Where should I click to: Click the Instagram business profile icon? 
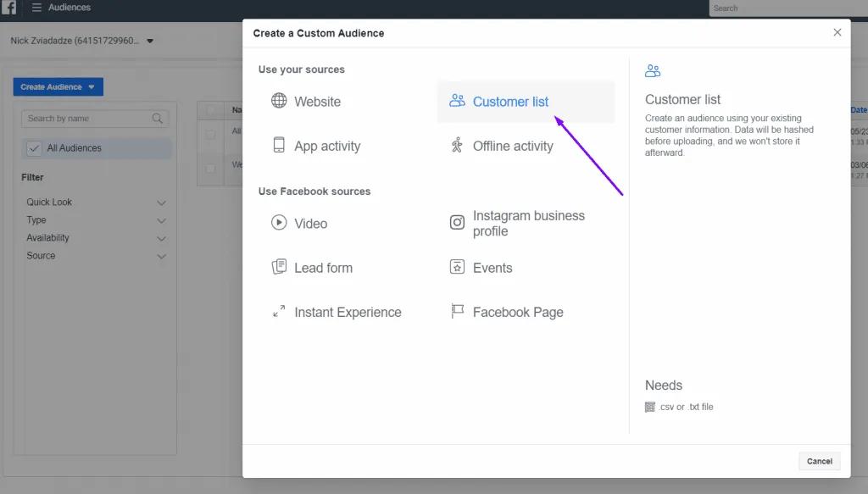point(457,222)
